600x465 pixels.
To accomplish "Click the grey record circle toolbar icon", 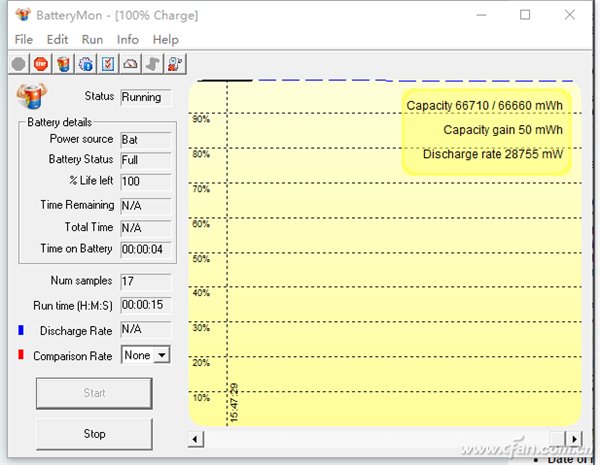I will [18, 64].
